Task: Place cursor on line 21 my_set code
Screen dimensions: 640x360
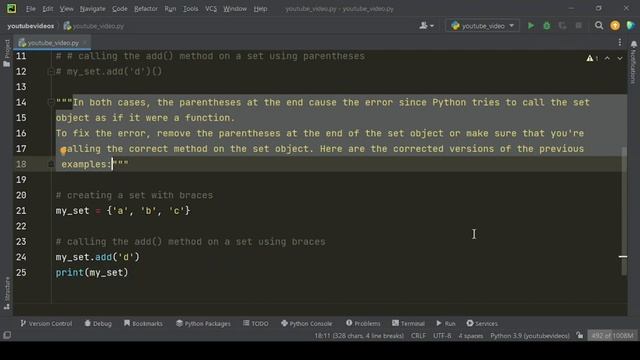Action: [x=123, y=211]
